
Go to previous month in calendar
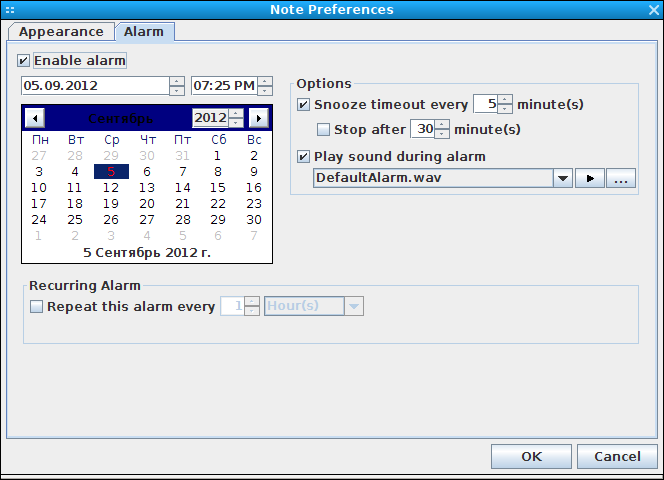coord(35,118)
